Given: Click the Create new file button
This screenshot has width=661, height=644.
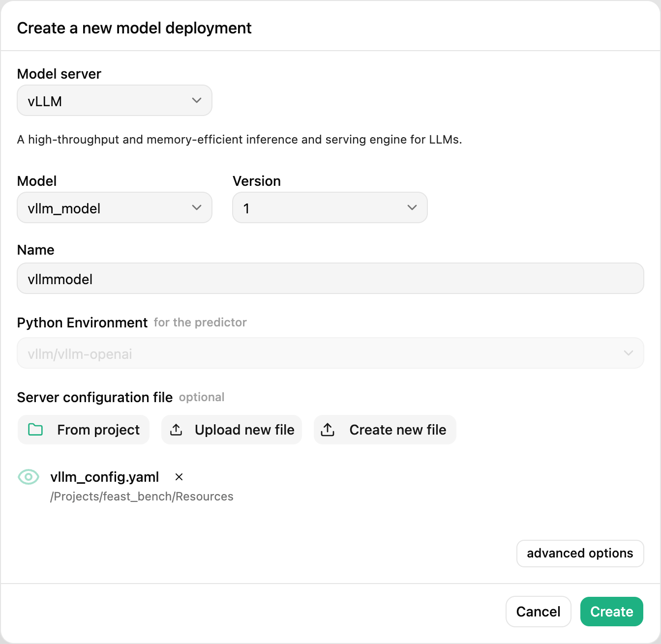Looking at the screenshot, I should (385, 430).
